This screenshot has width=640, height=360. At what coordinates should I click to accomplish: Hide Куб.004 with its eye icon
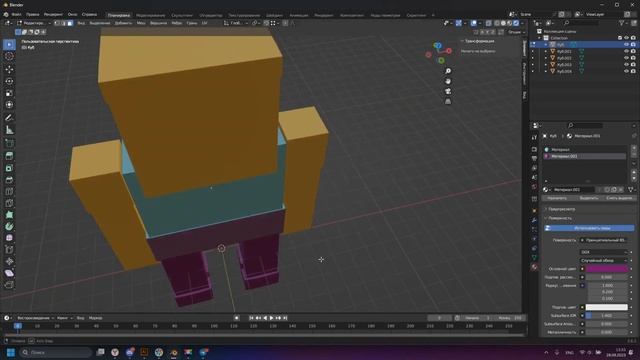tap(626, 71)
